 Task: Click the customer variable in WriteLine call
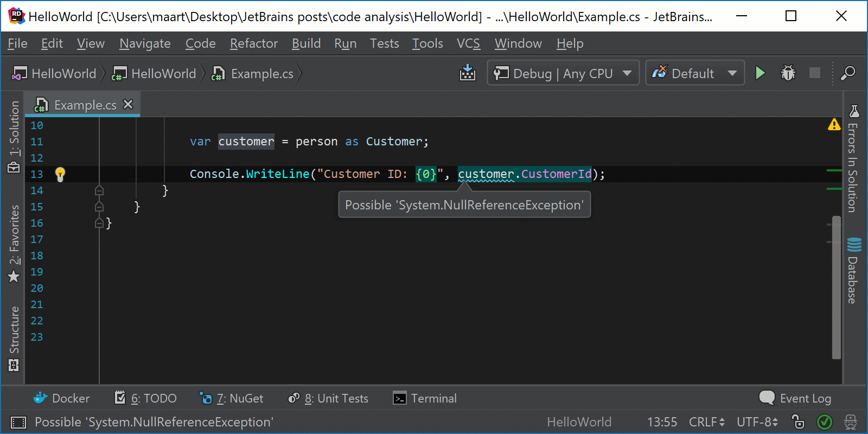(486, 174)
